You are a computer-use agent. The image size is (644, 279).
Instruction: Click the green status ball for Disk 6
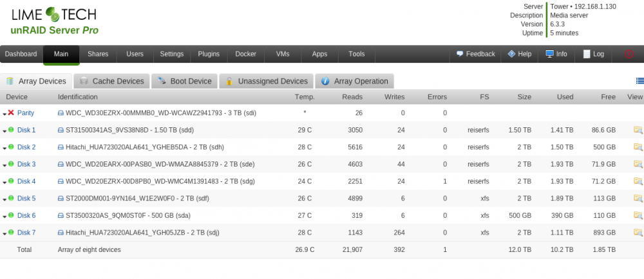click(x=11, y=215)
